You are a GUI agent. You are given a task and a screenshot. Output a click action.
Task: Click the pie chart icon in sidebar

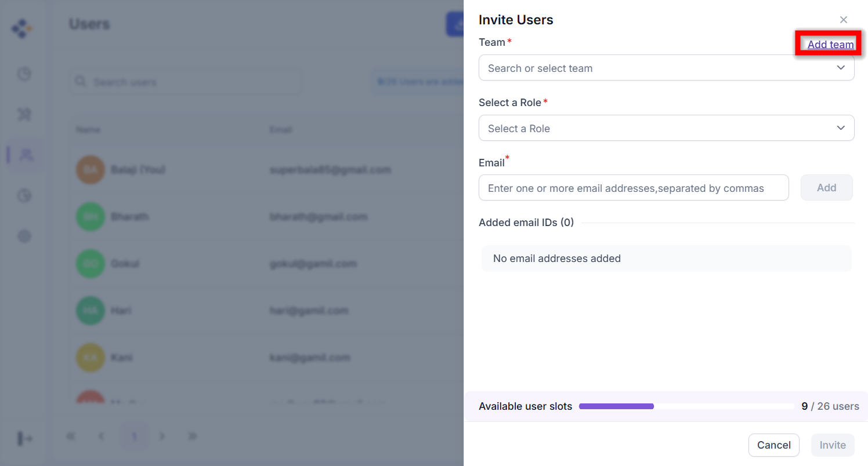pos(24,196)
